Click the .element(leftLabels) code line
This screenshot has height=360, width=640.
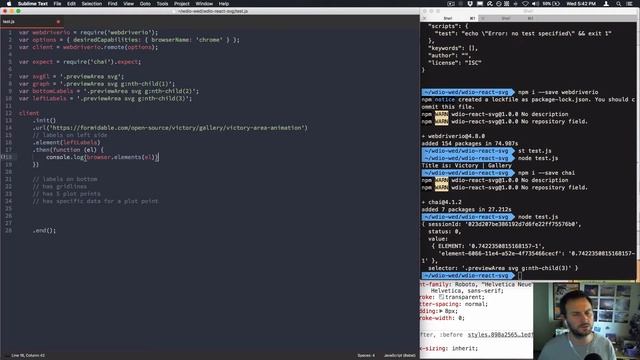67,143
